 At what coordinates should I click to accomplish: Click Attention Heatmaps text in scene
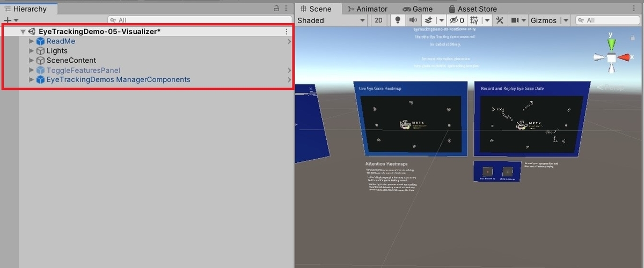click(386, 163)
